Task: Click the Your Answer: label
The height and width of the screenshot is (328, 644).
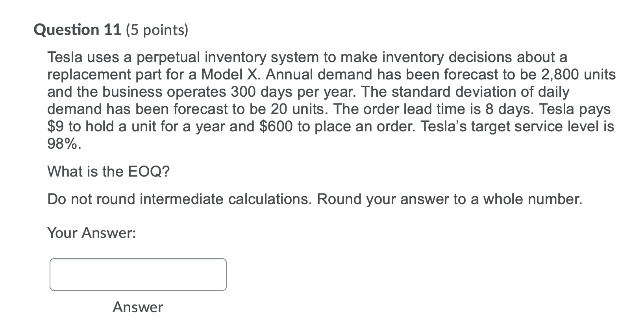Action: (91, 232)
